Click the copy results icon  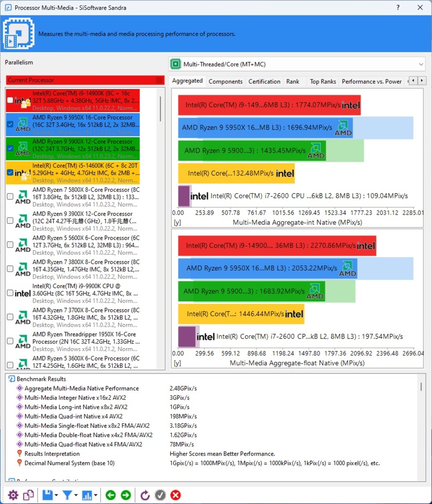click(28, 495)
